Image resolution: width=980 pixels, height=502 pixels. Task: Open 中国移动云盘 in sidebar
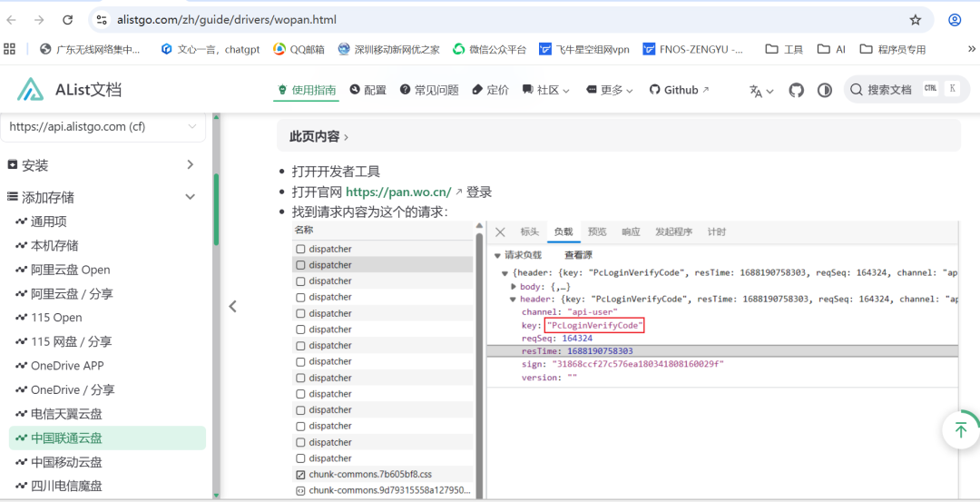[x=66, y=462]
